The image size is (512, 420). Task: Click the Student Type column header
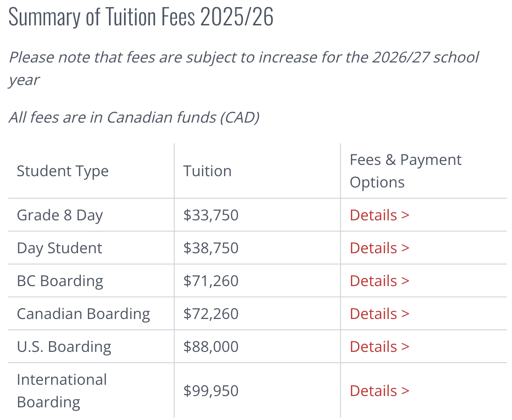(x=62, y=171)
